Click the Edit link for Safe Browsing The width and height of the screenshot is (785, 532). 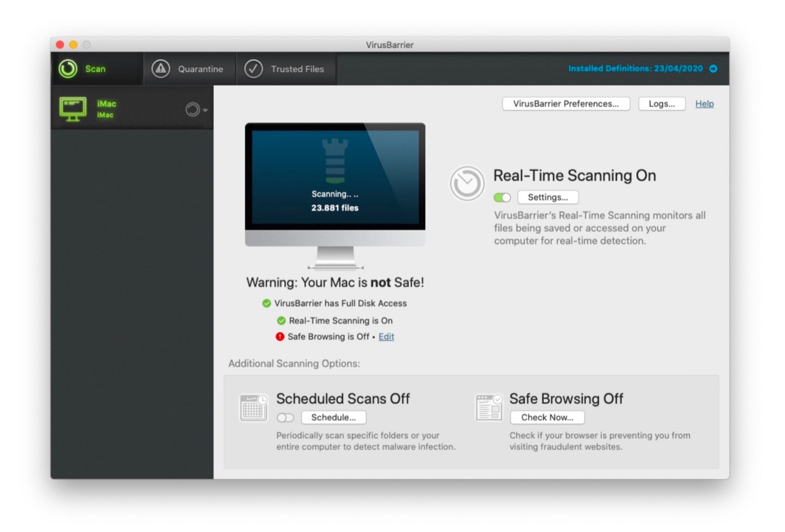coord(386,337)
